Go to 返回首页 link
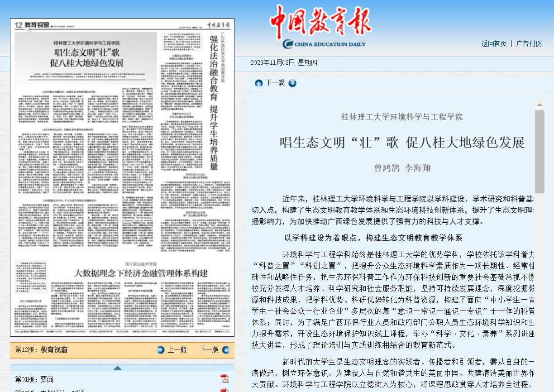This screenshot has height=392, width=554. coord(494,43)
